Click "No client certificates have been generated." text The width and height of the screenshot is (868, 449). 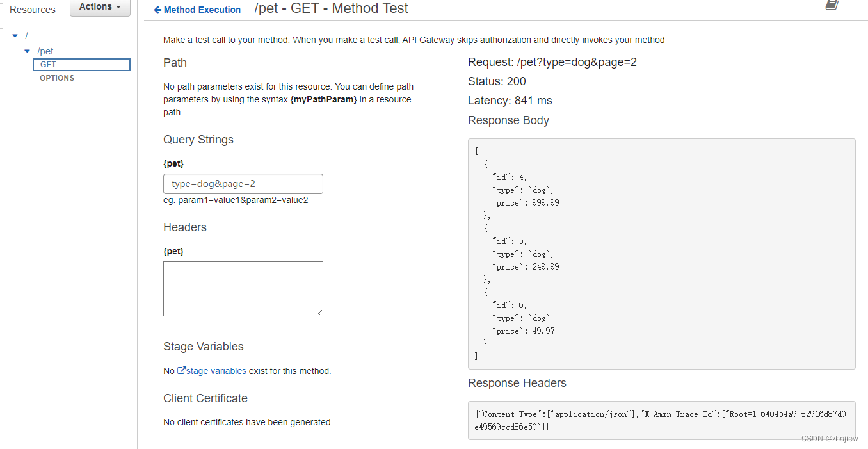[x=248, y=422]
